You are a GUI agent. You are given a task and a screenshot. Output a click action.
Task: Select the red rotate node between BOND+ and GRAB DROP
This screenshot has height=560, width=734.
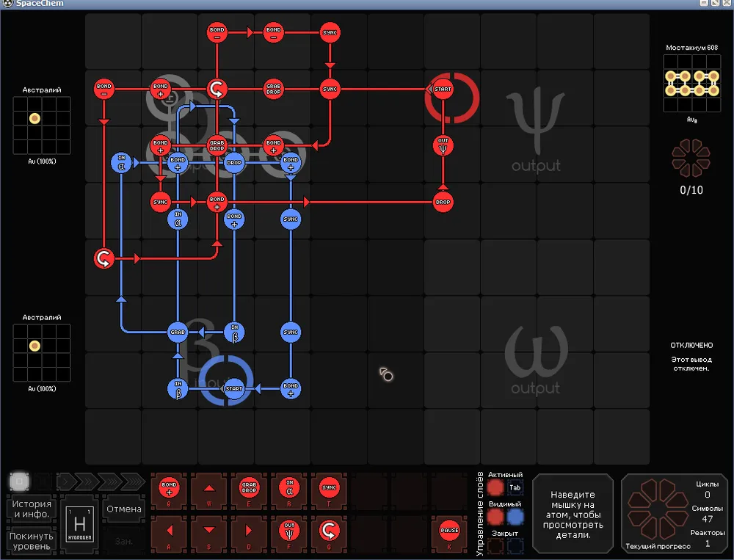click(217, 89)
